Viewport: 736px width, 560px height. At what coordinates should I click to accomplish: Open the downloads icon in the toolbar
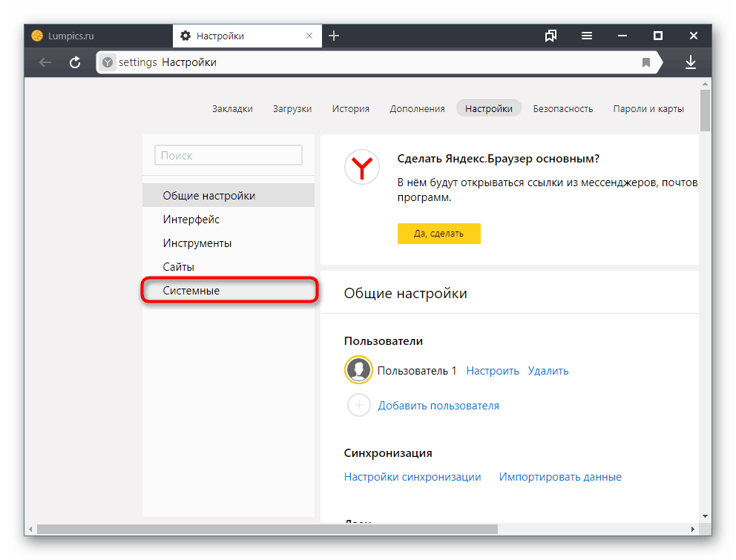(691, 62)
